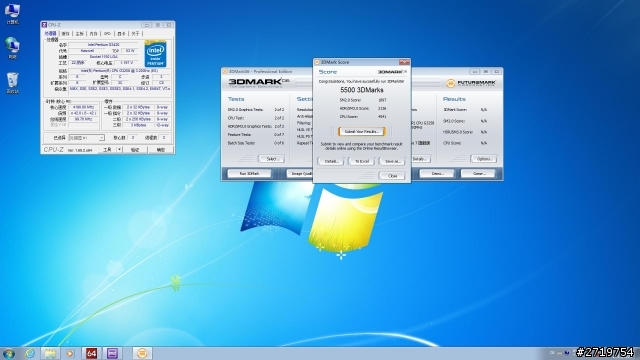Image resolution: width=640 pixels, height=360 pixels.
Task: Select the 处理器 (CPU) tab in CPU-Z
Action: (51, 33)
